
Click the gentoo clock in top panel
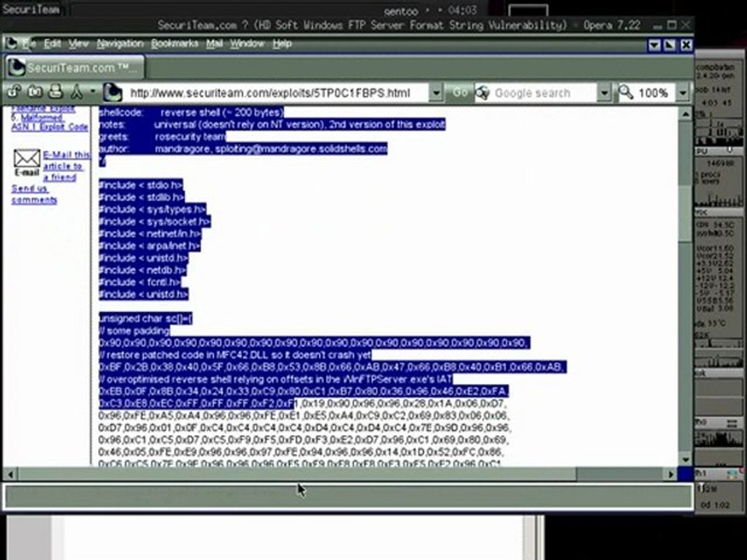(x=430, y=10)
